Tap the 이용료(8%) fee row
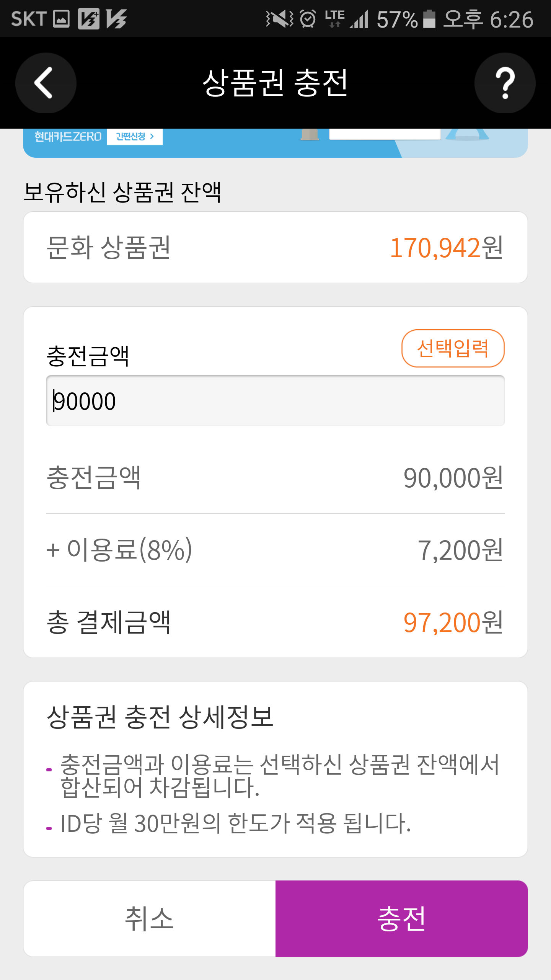 coord(275,550)
